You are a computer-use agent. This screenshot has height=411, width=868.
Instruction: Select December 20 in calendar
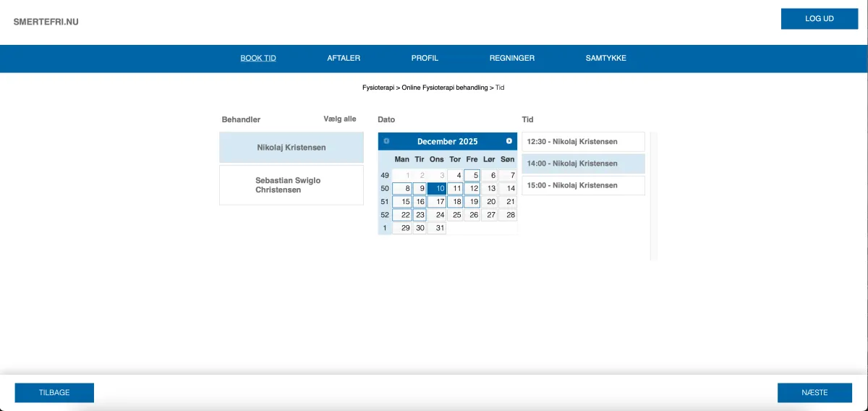pos(490,202)
